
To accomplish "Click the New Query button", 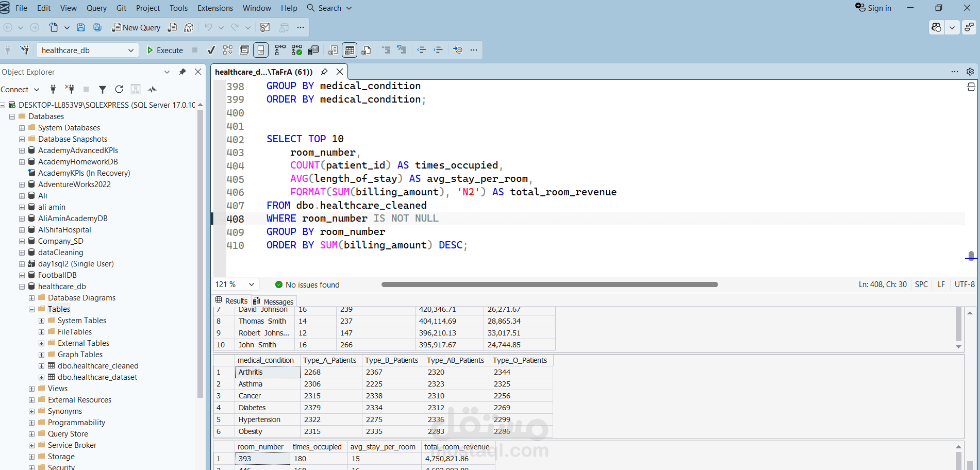I will pyautogui.click(x=137, y=27).
